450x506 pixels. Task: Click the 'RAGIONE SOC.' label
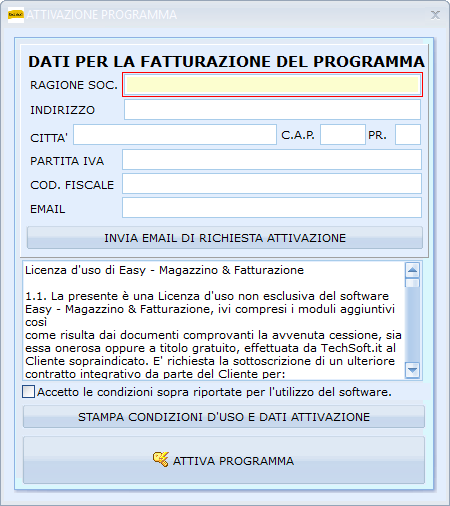click(x=74, y=85)
